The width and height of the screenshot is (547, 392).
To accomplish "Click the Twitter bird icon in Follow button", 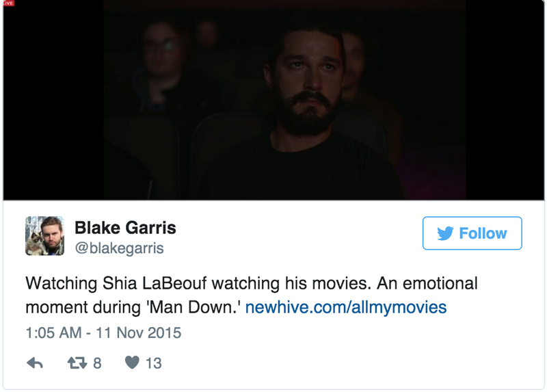I will [445, 233].
